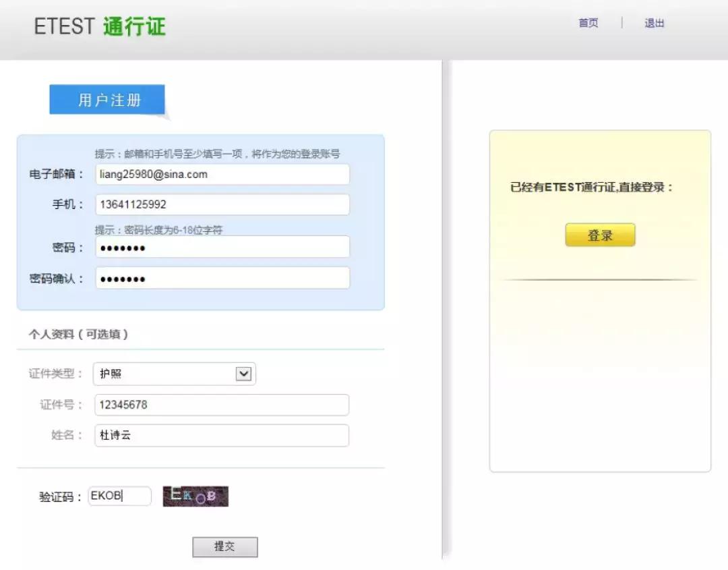Open the 首页 menu link
The height and width of the screenshot is (570, 728).
[586, 22]
